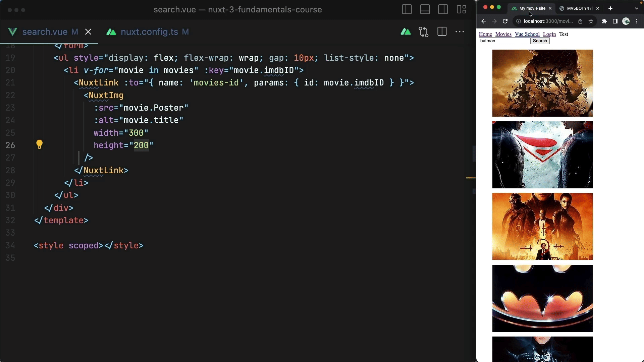Image resolution: width=644 pixels, height=362 pixels.
Task: Open source control changes icon in editor toolbar
Action: coord(424,32)
